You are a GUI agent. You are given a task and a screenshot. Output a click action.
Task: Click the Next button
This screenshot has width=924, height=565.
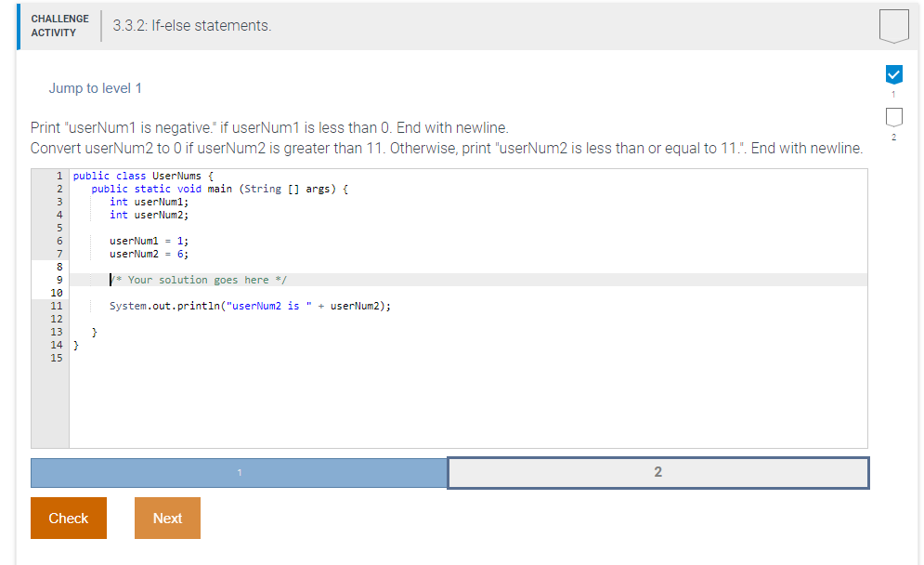point(167,518)
